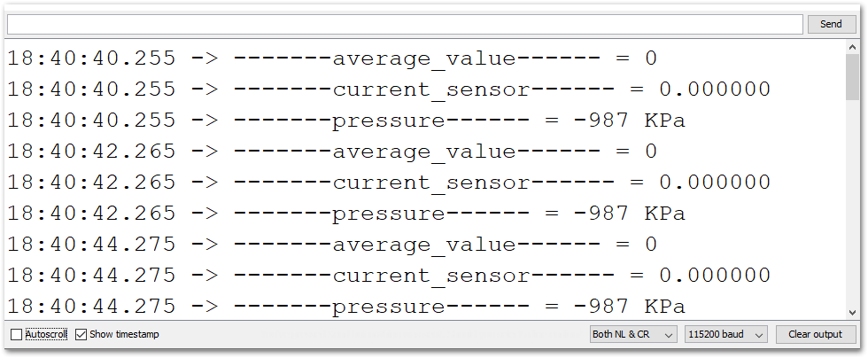Open the Both NL & CR dropdown
868x358 pixels.
pyautogui.click(x=633, y=334)
